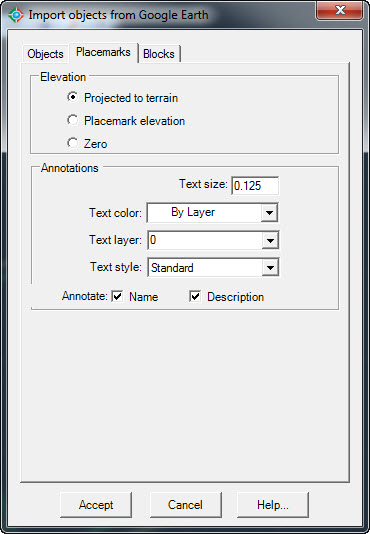Open the Text style dropdown arrow
This screenshot has width=370, height=534.
pyautogui.click(x=270, y=268)
